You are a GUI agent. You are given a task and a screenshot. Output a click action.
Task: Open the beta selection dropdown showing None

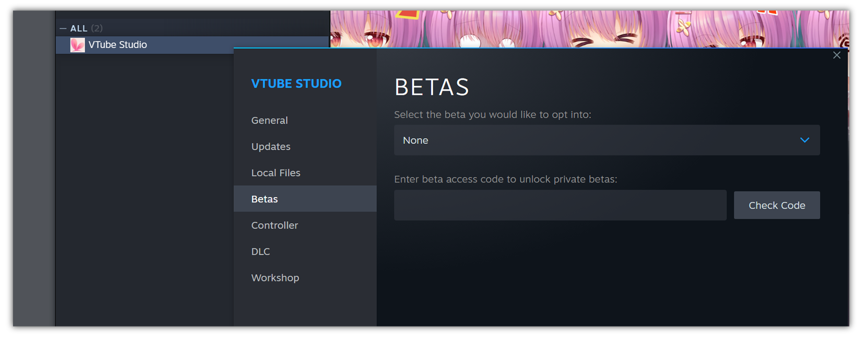[x=607, y=140]
